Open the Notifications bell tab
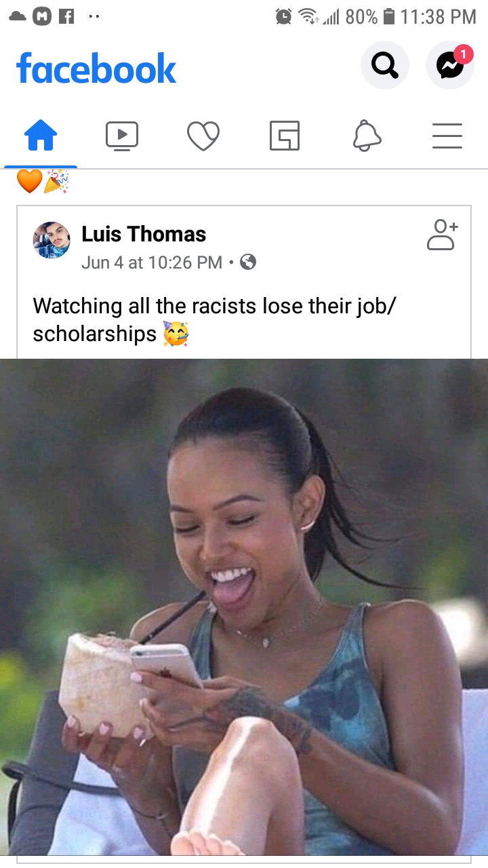This screenshot has width=488, height=868. click(367, 136)
